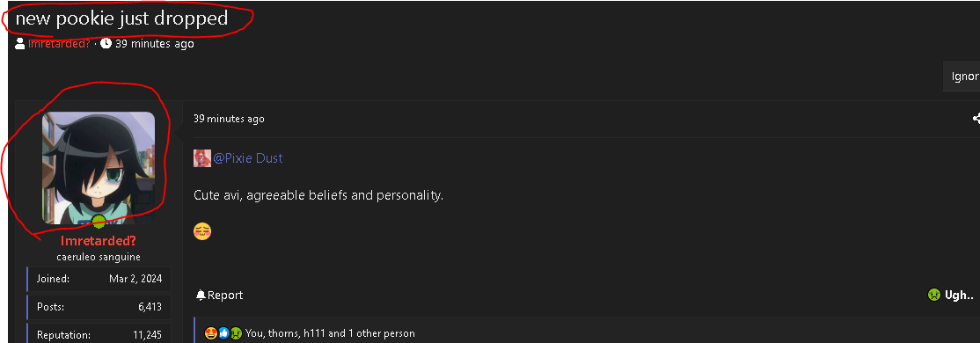Image resolution: width=980 pixels, height=343 pixels.
Task: Click the clock icon in the thread header
Action: point(106,44)
